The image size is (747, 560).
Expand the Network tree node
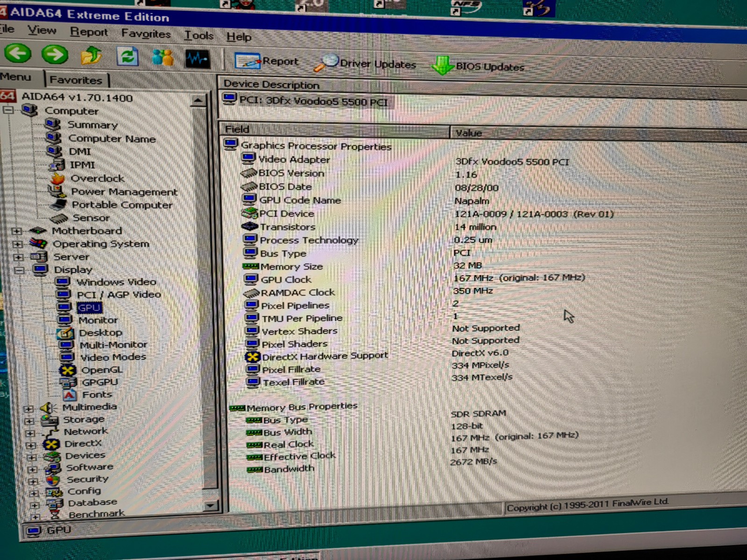30,433
